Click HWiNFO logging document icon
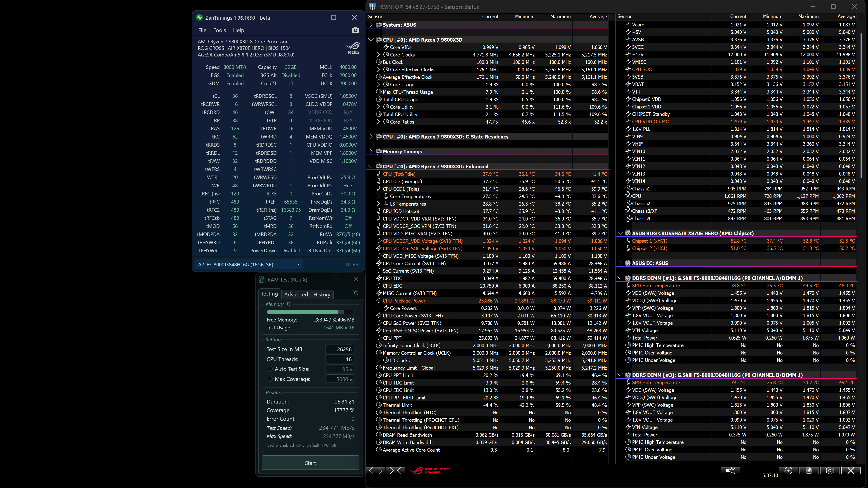 coord(809,470)
